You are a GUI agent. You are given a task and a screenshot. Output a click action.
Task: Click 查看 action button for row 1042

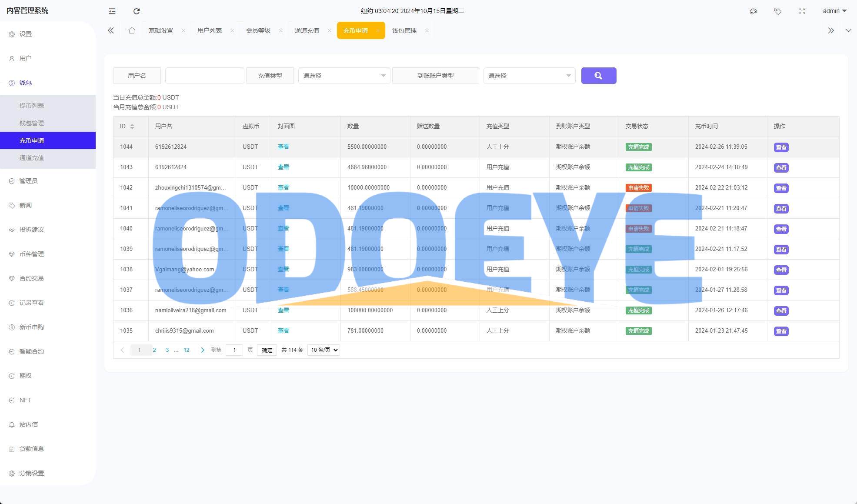(x=781, y=188)
